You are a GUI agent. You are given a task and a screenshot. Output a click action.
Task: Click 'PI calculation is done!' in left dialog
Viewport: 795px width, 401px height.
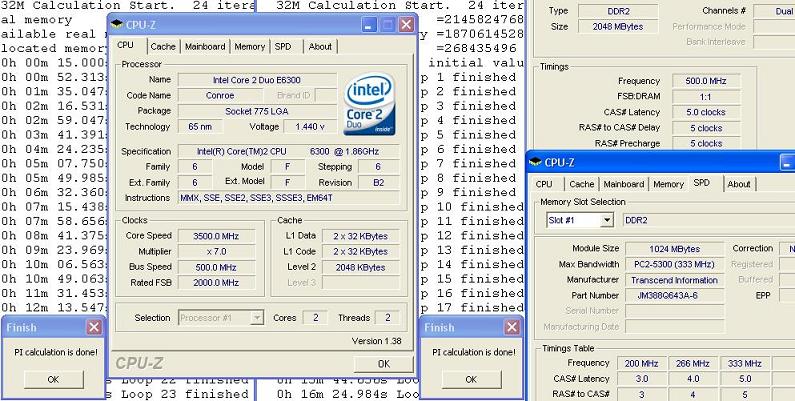[56, 352]
